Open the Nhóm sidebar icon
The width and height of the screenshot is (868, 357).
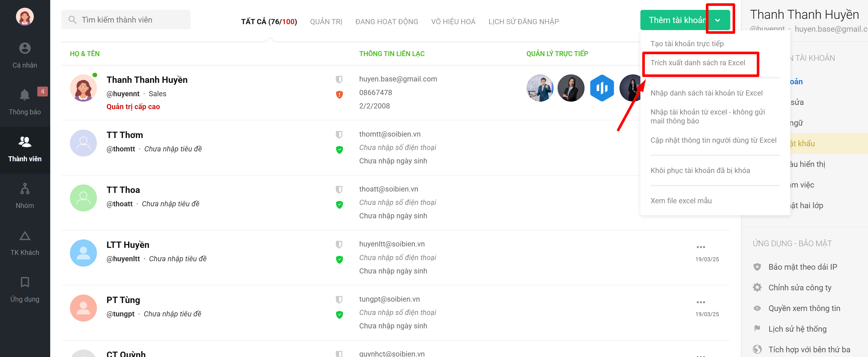point(25,189)
